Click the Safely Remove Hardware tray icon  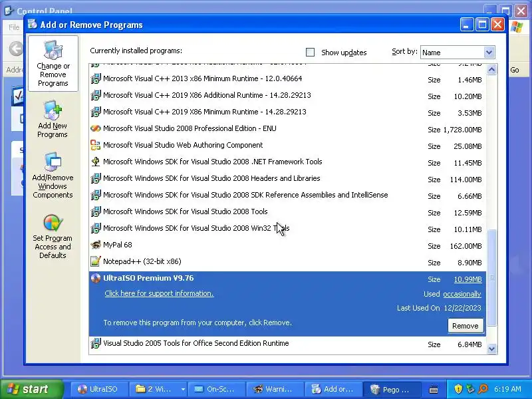[x=470, y=389]
